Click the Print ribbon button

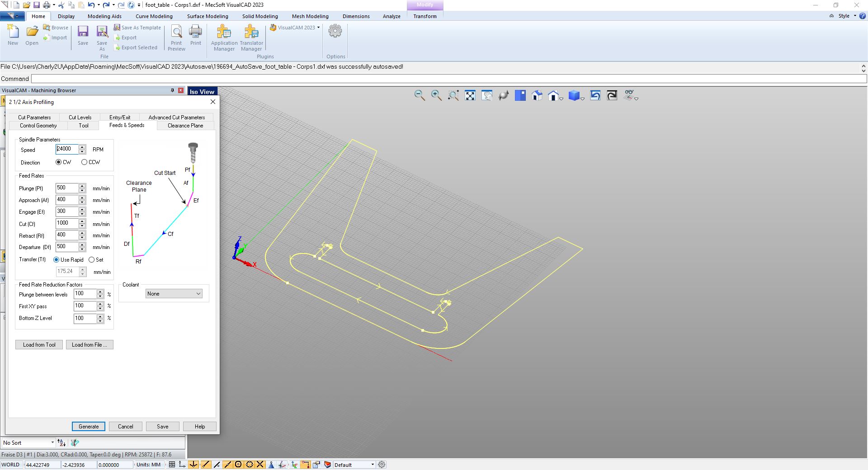[x=196, y=35]
